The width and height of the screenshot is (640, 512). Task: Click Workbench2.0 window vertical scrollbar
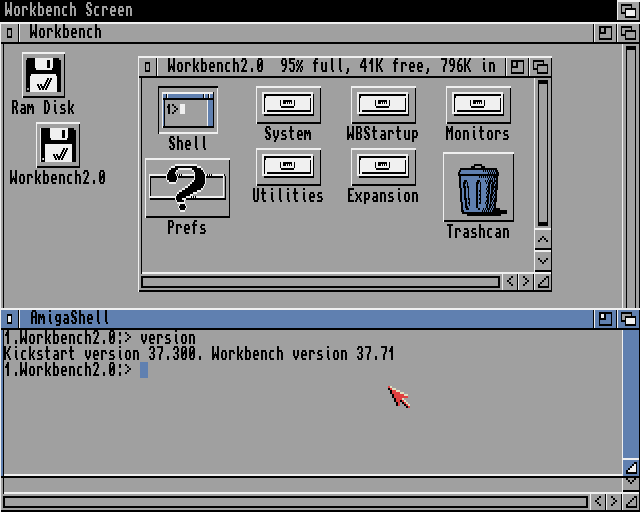coord(542,153)
